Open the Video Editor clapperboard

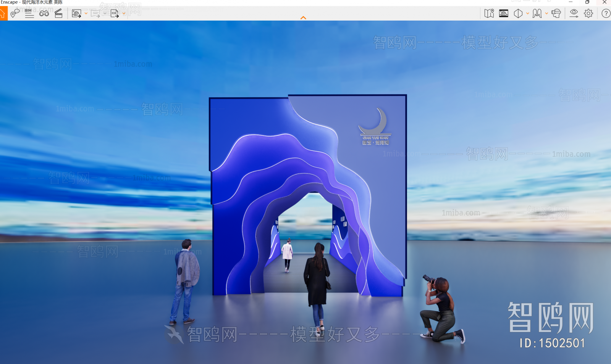click(x=58, y=13)
